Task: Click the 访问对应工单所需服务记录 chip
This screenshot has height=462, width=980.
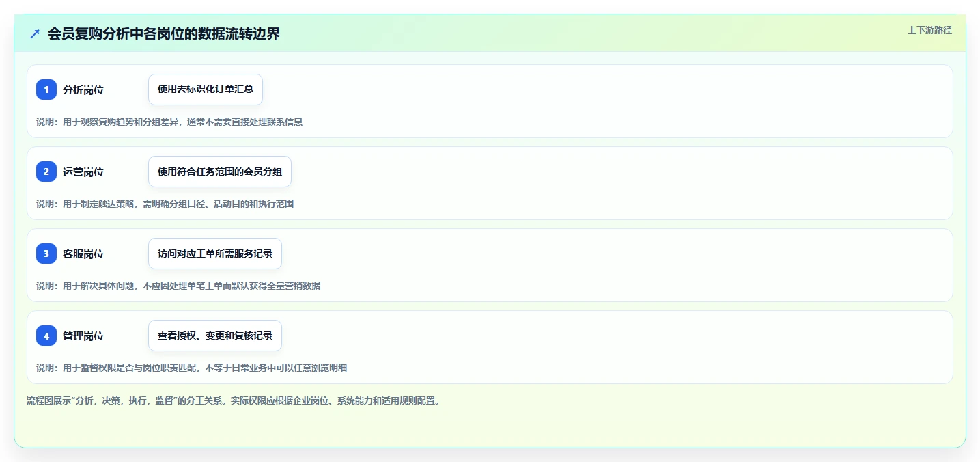Action: [215, 254]
